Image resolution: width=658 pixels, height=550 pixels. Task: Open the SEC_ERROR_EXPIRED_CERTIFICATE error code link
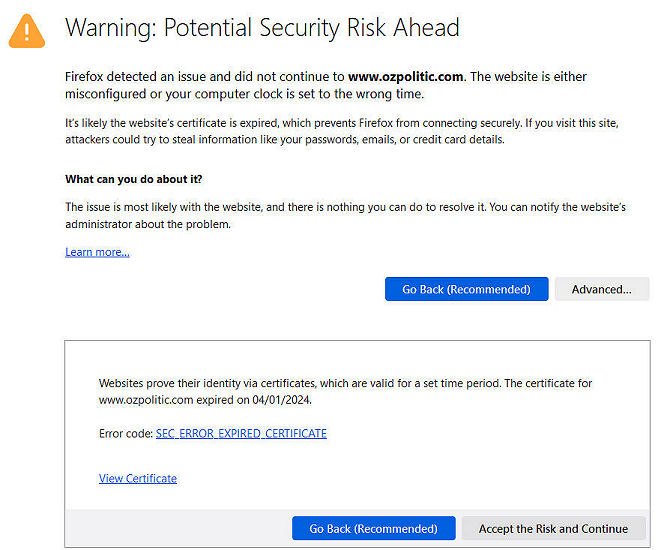click(x=241, y=433)
